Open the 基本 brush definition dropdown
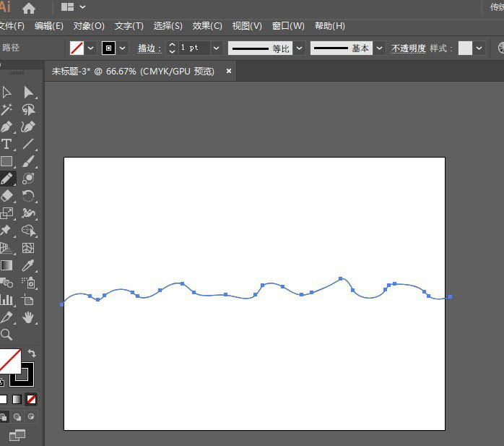This screenshot has height=446, width=504. point(379,48)
